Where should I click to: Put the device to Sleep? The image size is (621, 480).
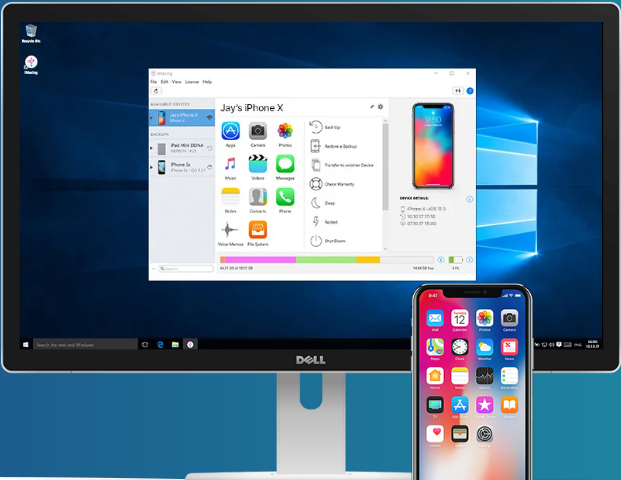coord(322,203)
